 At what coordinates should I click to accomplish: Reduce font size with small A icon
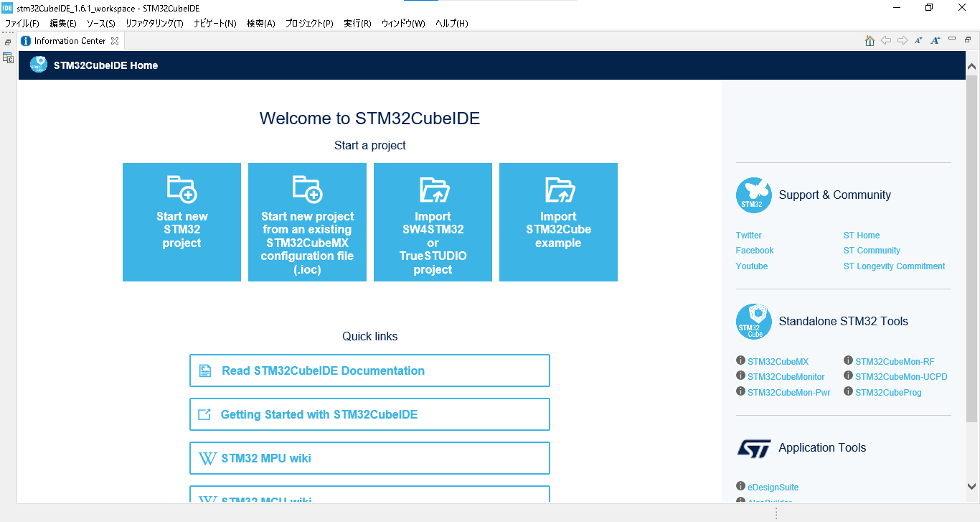[x=918, y=41]
